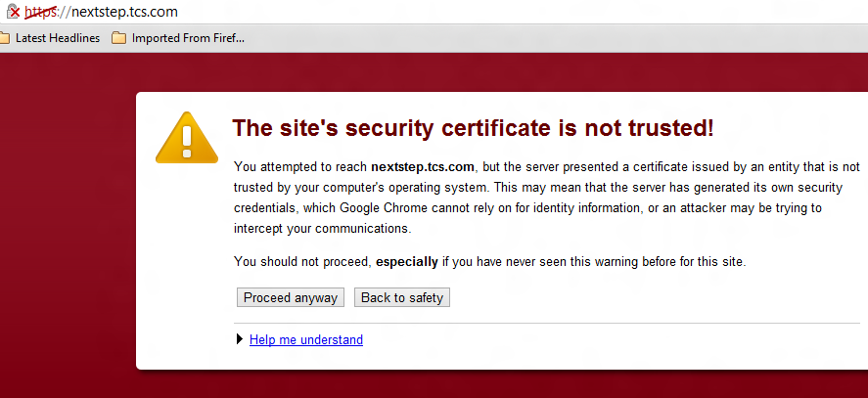Click the Latest Headlines folder icon

pos(5,38)
